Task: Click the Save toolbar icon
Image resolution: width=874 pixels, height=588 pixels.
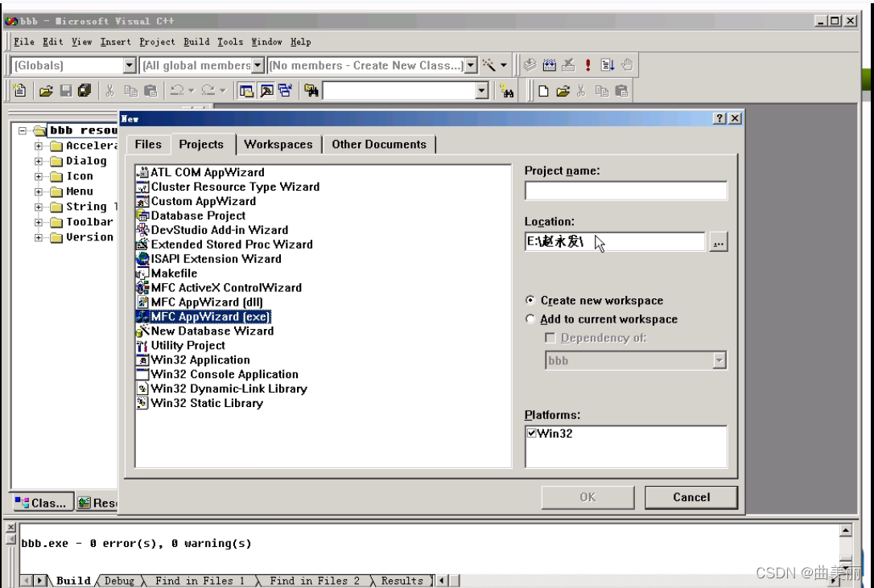Action: (66, 91)
